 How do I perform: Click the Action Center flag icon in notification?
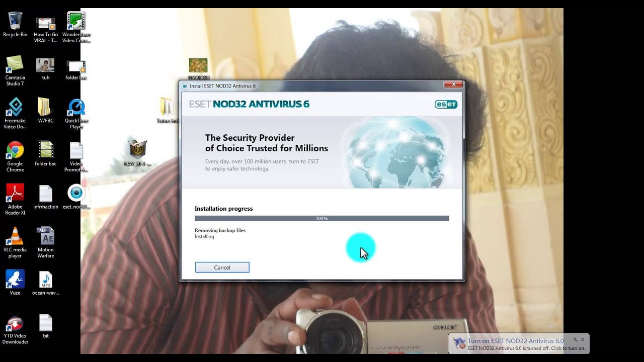(459, 343)
